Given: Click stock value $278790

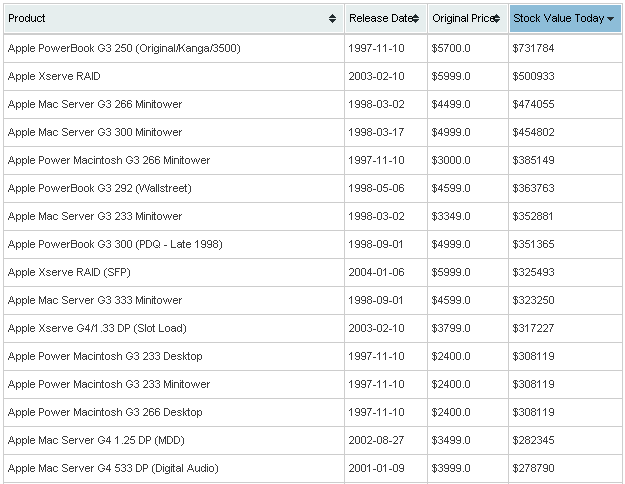Looking at the screenshot, I should pos(533,468).
